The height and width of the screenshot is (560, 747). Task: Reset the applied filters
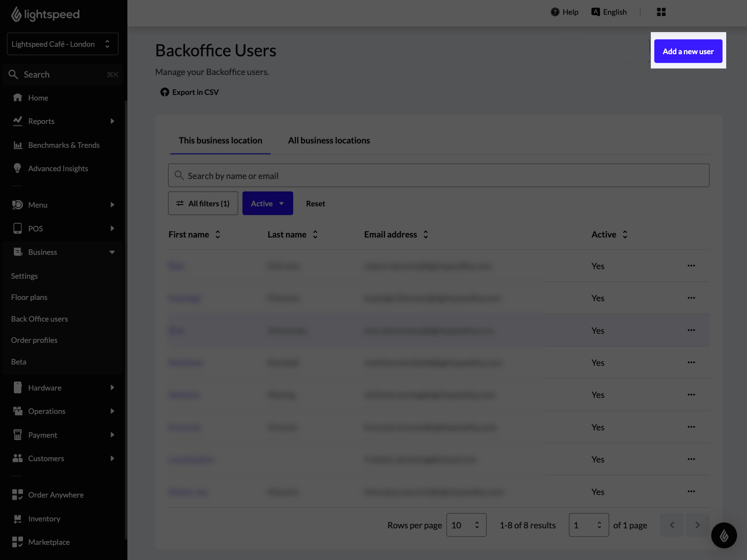315,204
